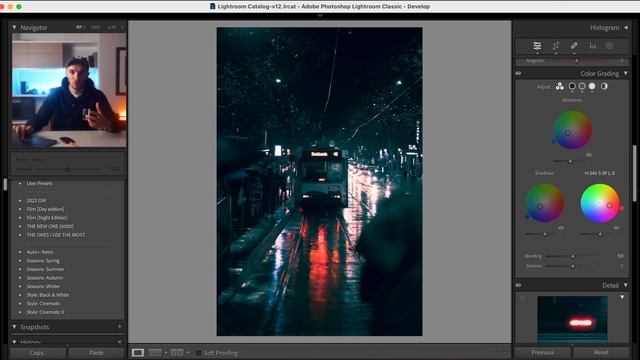Open THE ONES I USE THE MOST group
The width and height of the screenshot is (640, 360).
[56, 235]
